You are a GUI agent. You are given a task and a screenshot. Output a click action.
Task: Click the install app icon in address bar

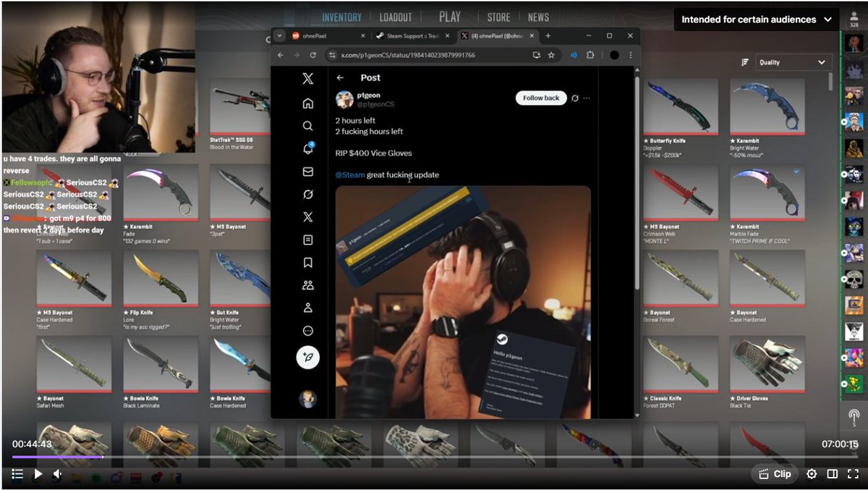(x=537, y=55)
